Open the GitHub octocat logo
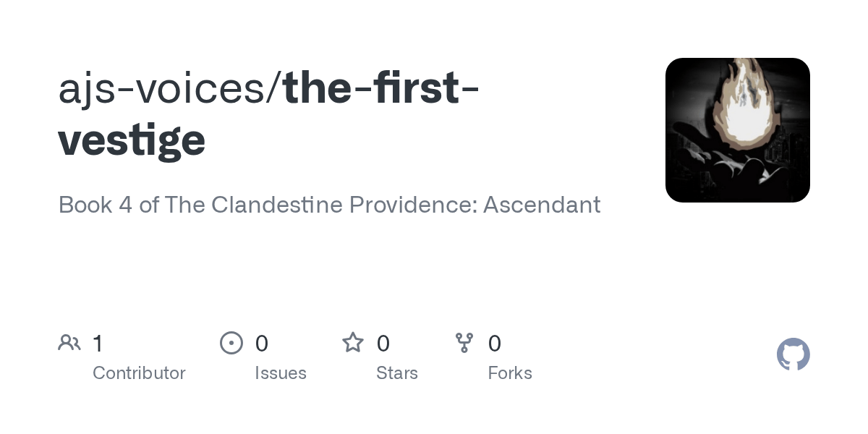This screenshot has width=868, height=434. tap(793, 354)
